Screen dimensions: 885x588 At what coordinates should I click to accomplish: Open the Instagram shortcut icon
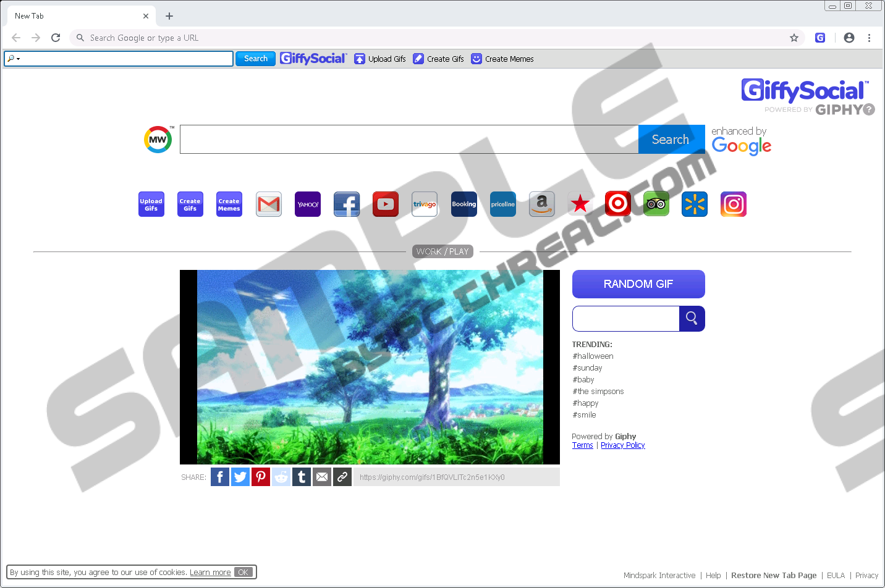click(734, 204)
